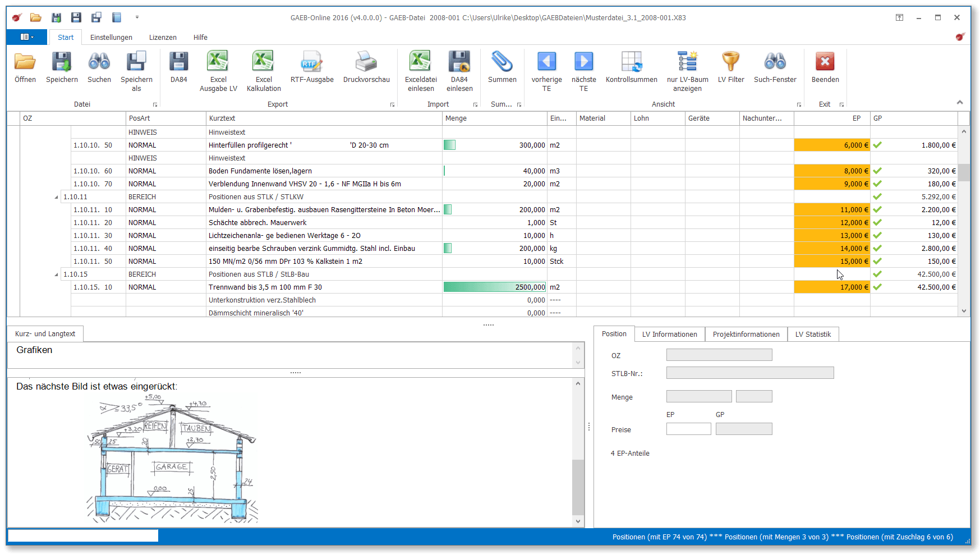This screenshot has height=554, width=980.
Task: Collapse the 1.10.15 tree node
Action: pos(56,275)
